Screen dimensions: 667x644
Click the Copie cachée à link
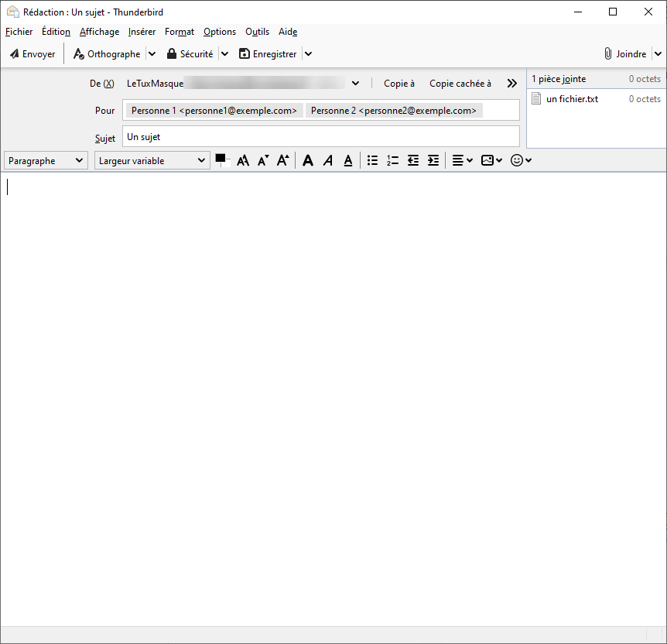[x=460, y=84]
